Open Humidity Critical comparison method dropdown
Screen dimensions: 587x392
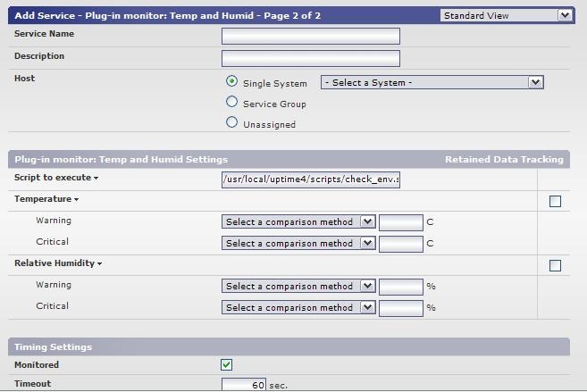pos(298,307)
